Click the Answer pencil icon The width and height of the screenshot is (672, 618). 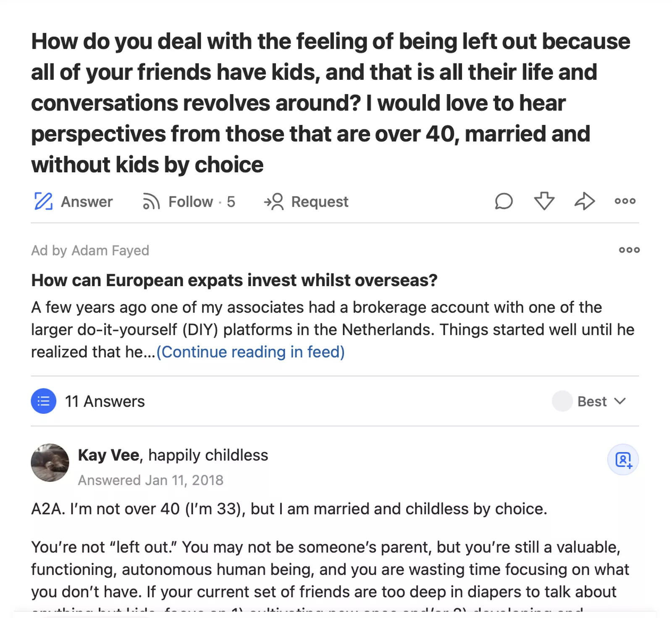pos(43,201)
